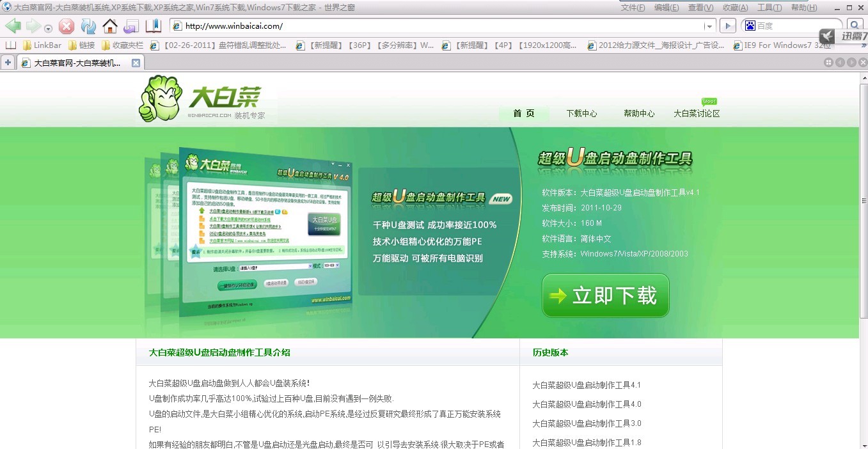Click the big green 立即下载 button
The height and width of the screenshot is (449, 868).
pyautogui.click(x=605, y=295)
